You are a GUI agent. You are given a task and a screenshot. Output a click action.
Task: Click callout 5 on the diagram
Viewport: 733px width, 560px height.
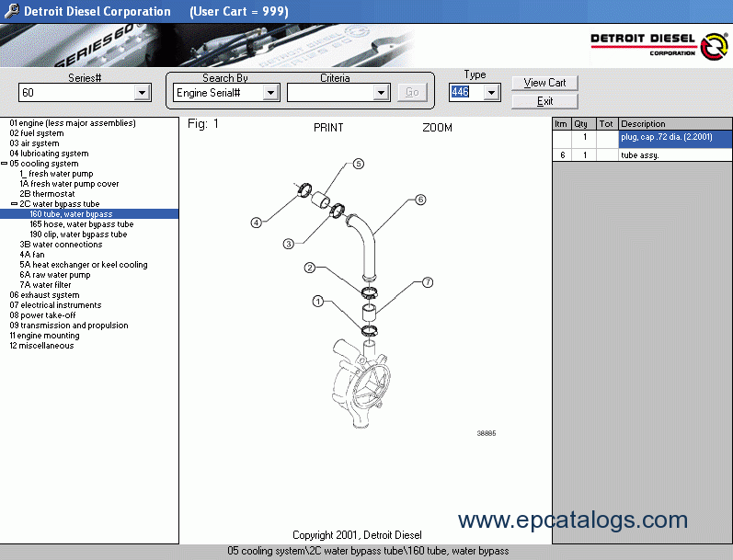click(358, 164)
